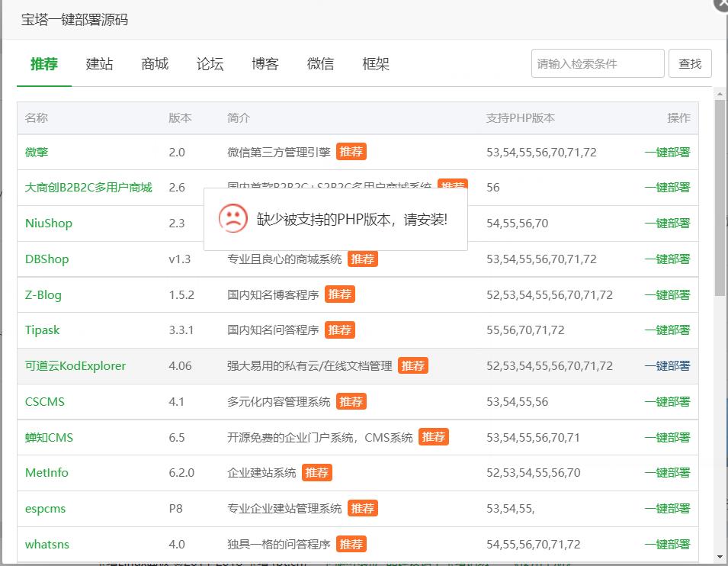The height and width of the screenshot is (566, 728).
Task: Select the 商城 tab
Action: (155, 63)
